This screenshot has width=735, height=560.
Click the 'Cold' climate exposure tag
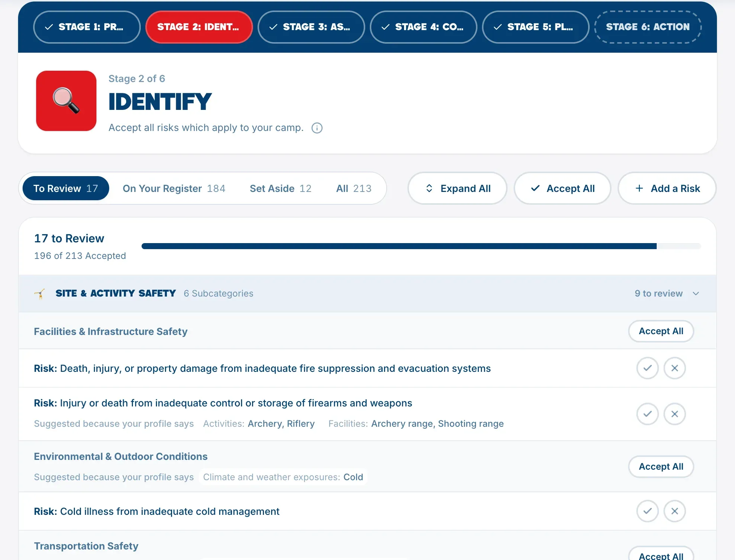point(353,477)
